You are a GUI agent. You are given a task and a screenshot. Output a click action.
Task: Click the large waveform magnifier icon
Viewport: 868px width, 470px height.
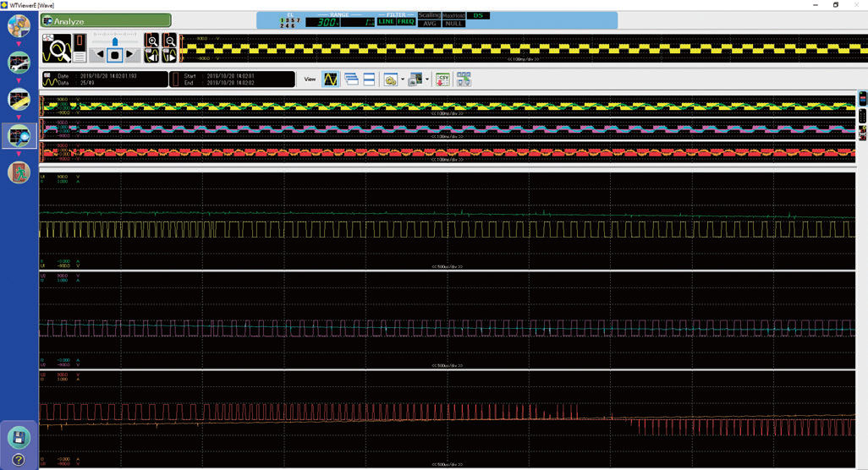57,49
